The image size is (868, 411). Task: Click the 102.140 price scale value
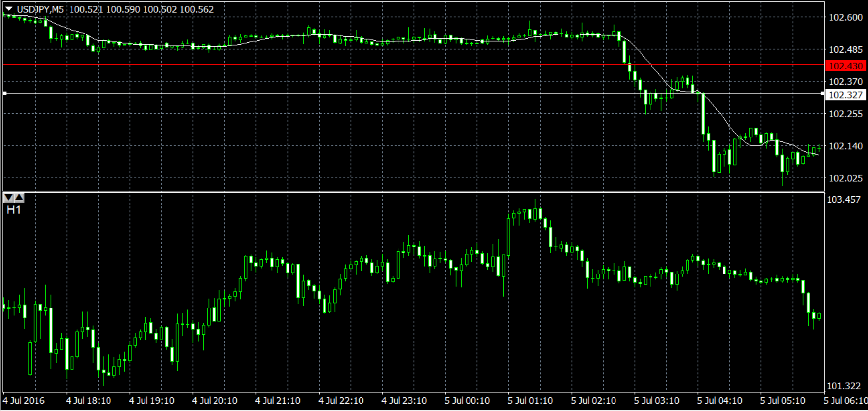click(x=845, y=146)
